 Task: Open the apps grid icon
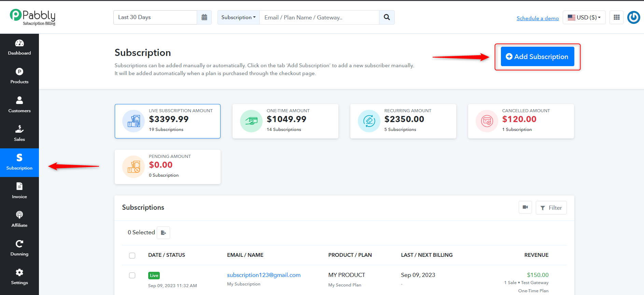[x=617, y=17]
